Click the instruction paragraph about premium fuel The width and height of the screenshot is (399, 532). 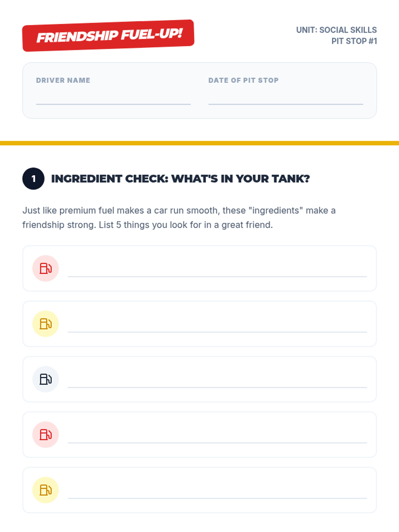(x=179, y=217)
